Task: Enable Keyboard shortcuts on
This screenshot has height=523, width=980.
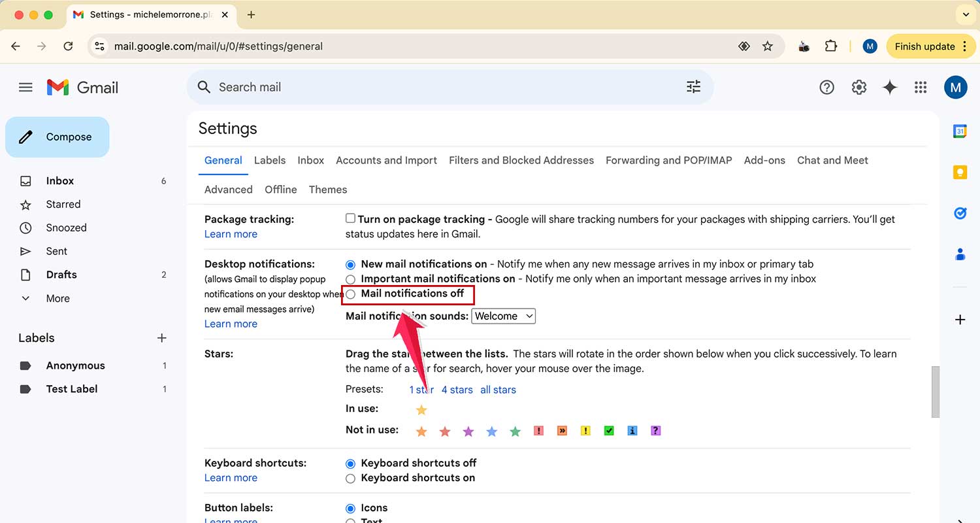Action: [x=351, y=478]
